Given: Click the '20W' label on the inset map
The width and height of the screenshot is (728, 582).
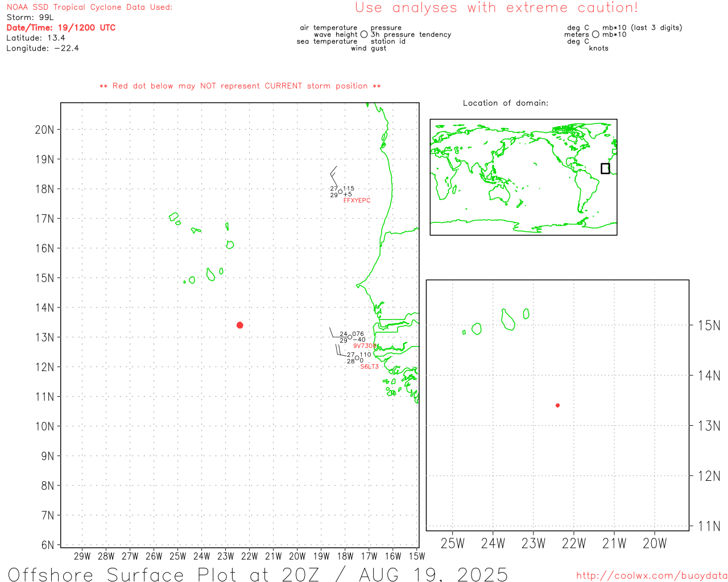Looking at the screenshot, I should (x=655, y=543).
